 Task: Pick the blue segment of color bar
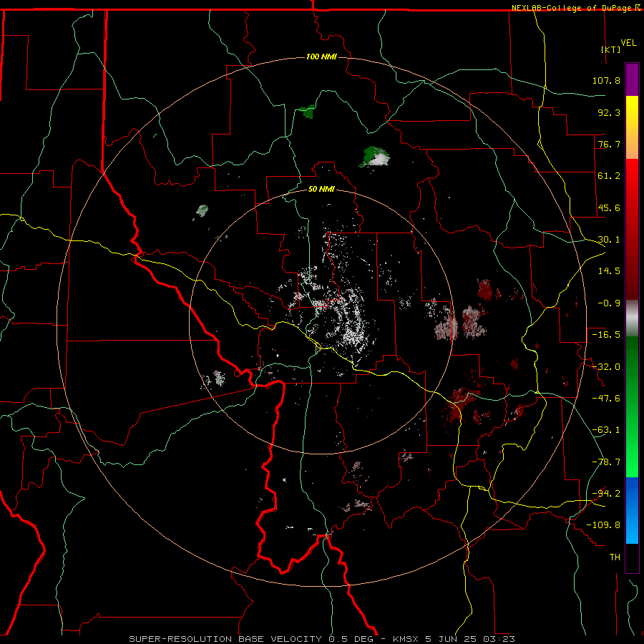[x=632, y=510]
